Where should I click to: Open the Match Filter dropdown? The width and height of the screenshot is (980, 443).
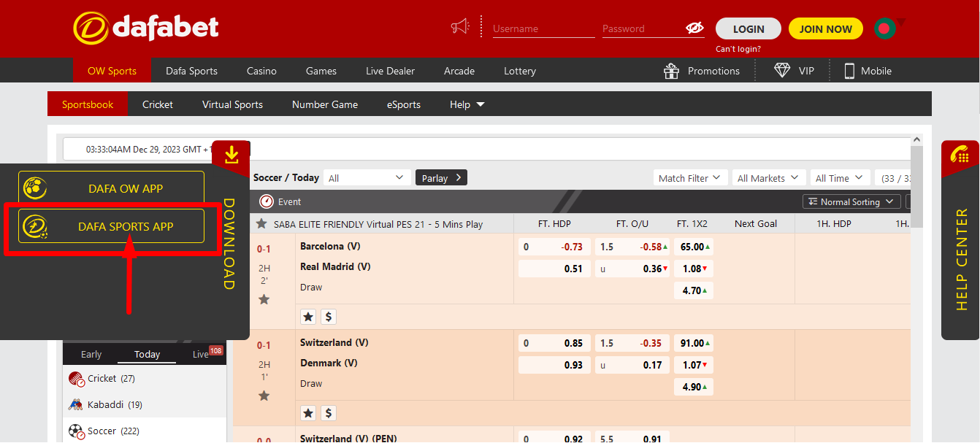coord(690,177)
